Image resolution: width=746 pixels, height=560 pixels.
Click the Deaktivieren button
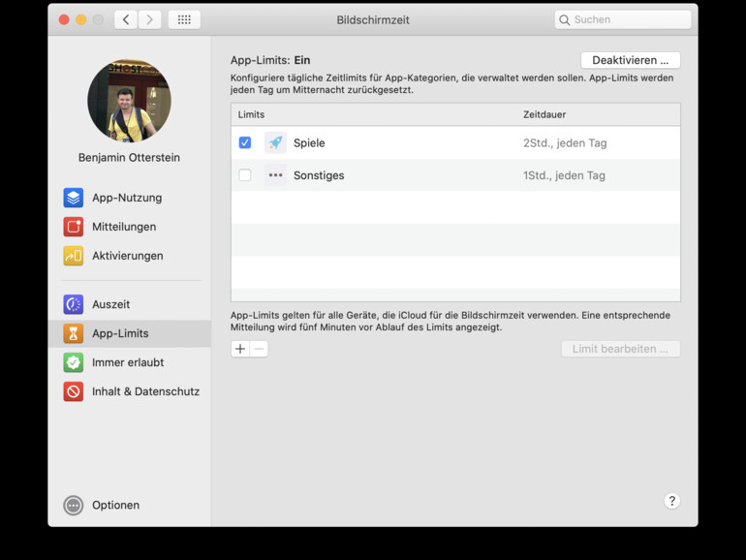coord(630,60)
